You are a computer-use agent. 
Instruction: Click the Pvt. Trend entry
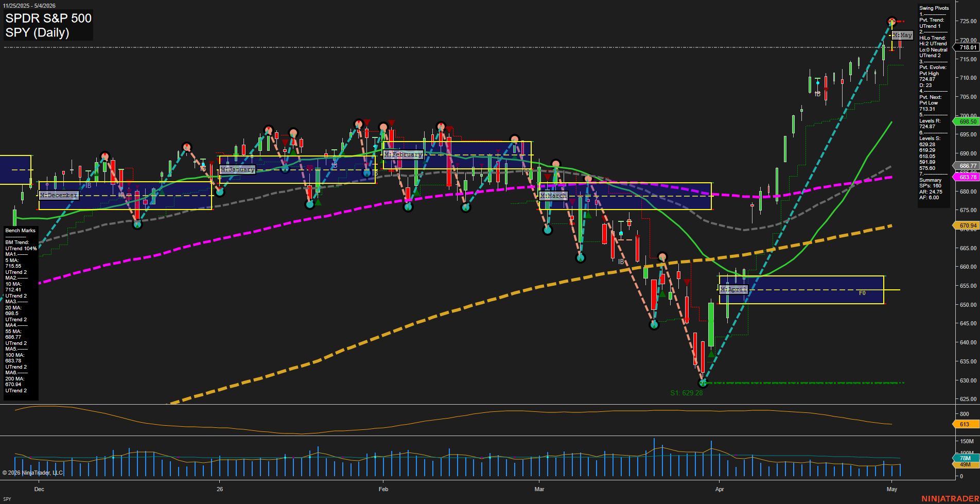point(932,23)
